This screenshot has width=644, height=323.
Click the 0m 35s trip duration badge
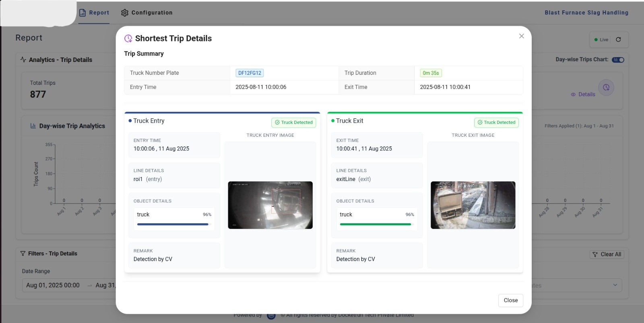(x=431, y=73)
